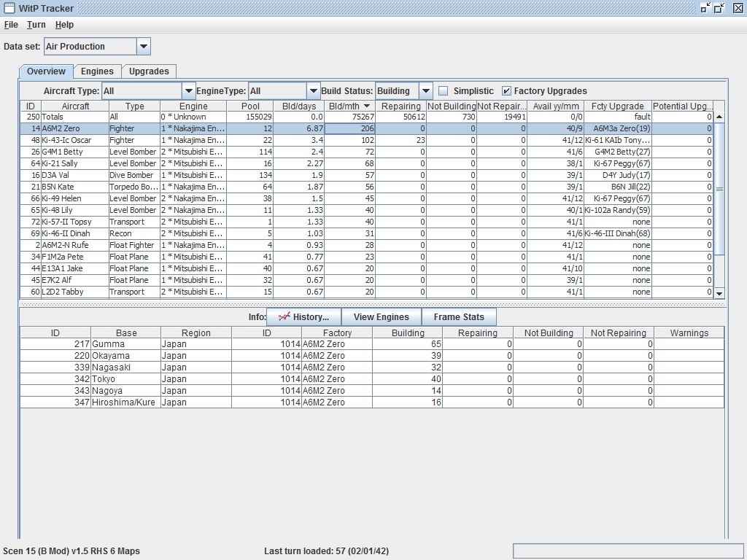747x560 pixels.
Task: Open the History chart button
Action: tap(304, 317)
